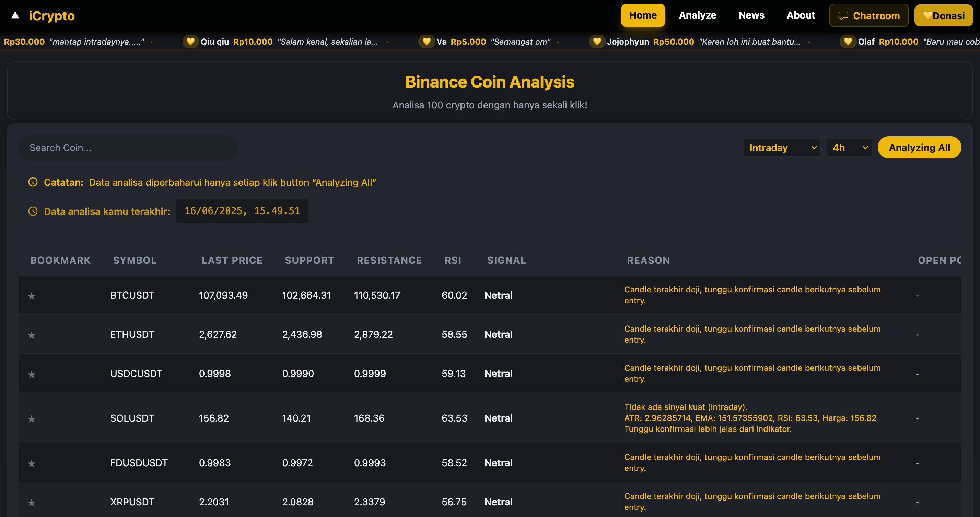
Task: Click the Donasi button
Action: [x=944, y=15]
